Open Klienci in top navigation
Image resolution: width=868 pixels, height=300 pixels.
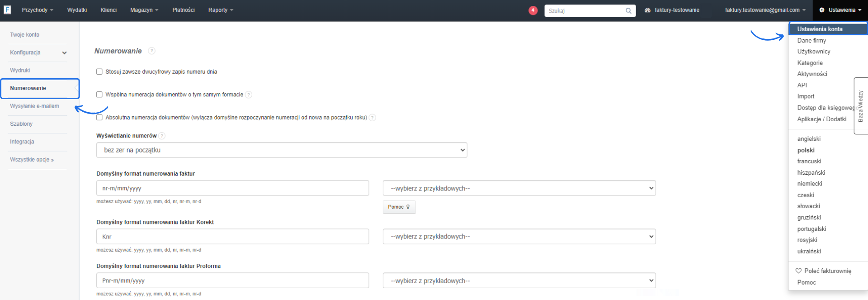(108, 10)
